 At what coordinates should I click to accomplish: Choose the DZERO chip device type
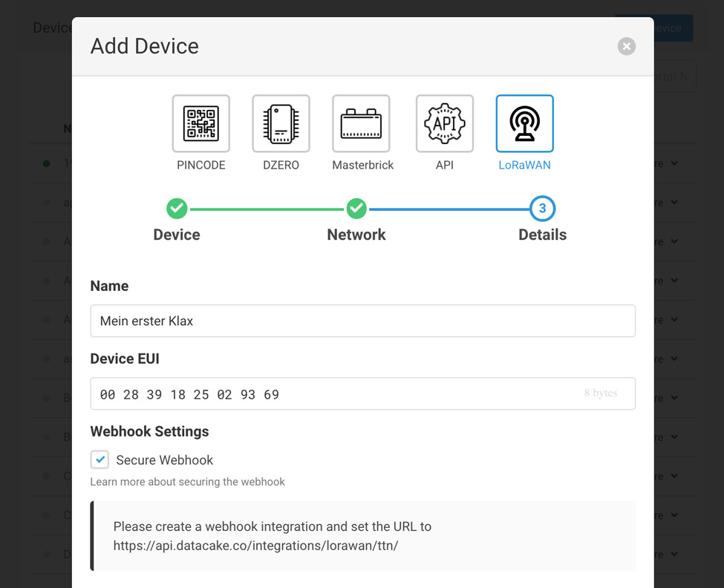click(x=281, y=123)
